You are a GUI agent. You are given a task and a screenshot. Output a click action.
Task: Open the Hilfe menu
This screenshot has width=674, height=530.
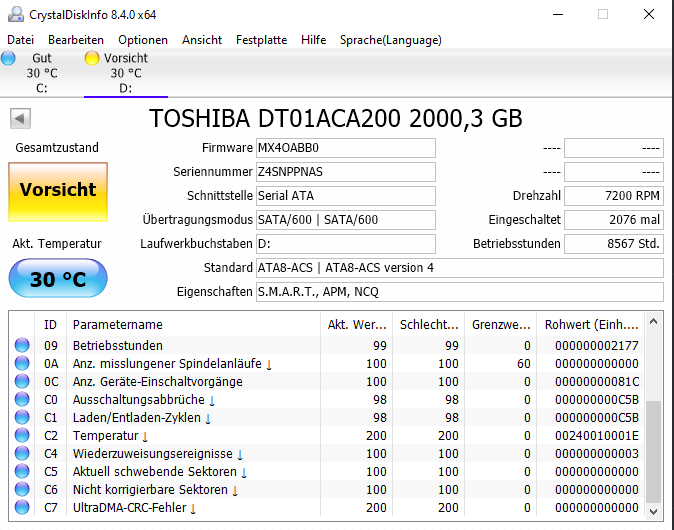pyautogui.click(x=313, y=40)
